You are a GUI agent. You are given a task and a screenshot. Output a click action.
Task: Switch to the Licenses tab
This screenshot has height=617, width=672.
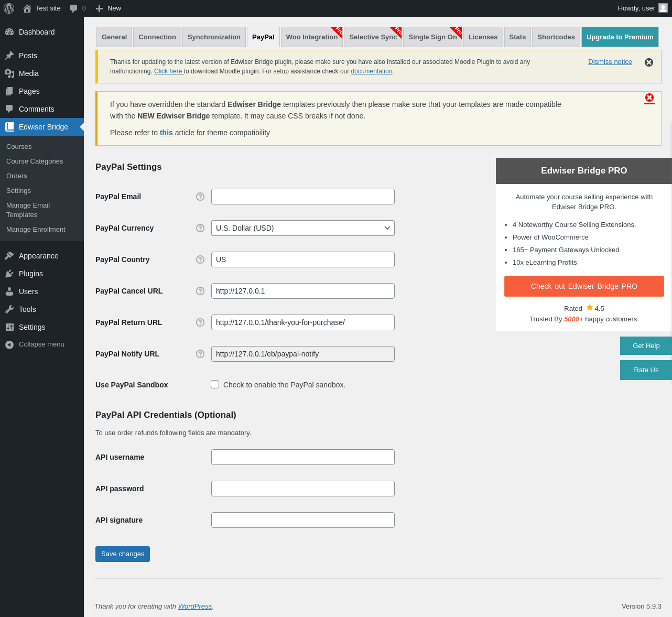click(x=483, y=37)
